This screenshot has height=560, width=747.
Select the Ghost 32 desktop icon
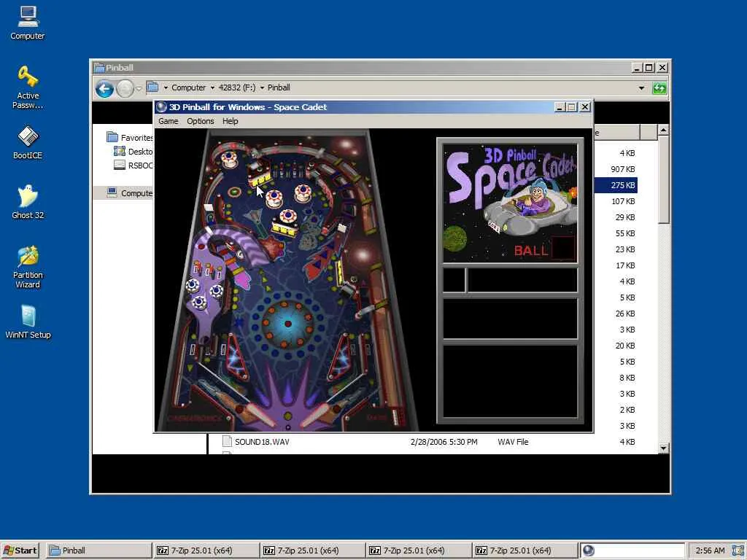(28, 202)
